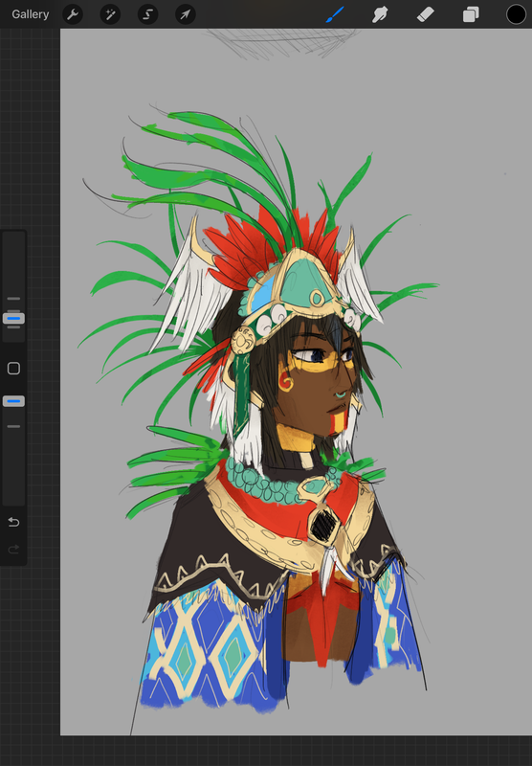Open the Gallery
Viewport: 532px width, 766px height.
coord(31,14)
